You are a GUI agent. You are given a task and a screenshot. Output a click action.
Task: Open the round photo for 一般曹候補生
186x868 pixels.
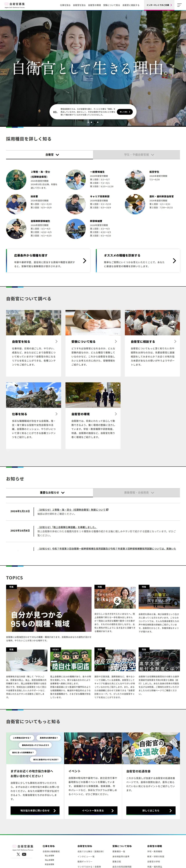(x=76, y=180)
